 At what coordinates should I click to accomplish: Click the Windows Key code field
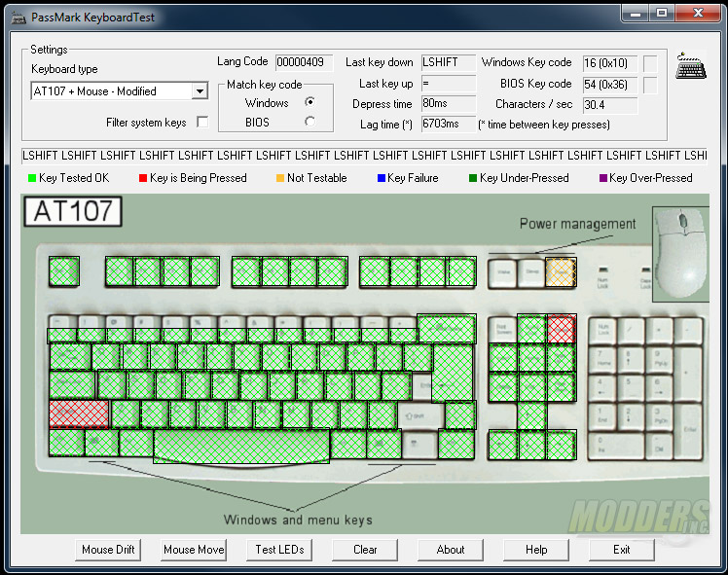pos(610,63)
